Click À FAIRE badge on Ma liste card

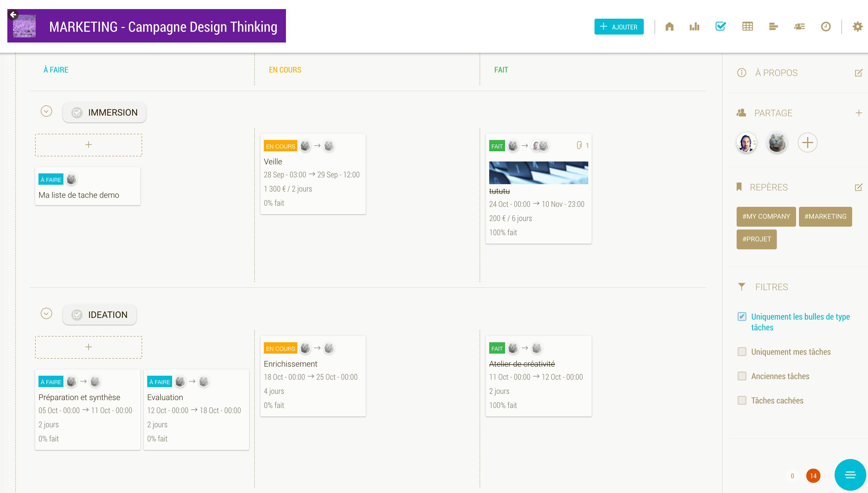tap(51, 179)
